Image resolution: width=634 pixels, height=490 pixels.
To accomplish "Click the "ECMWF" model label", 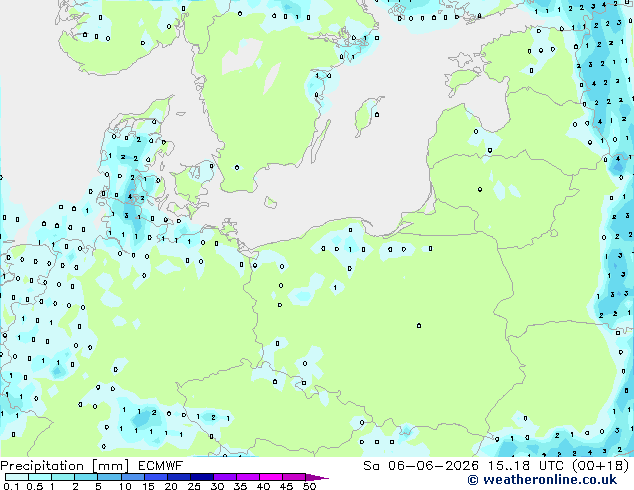I will (x=161, y=466).
